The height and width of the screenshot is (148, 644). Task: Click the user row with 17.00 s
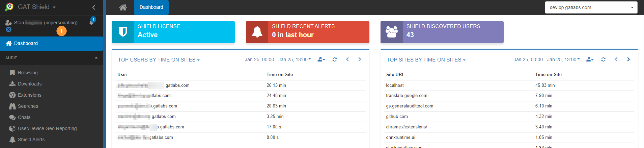point(241,127)
